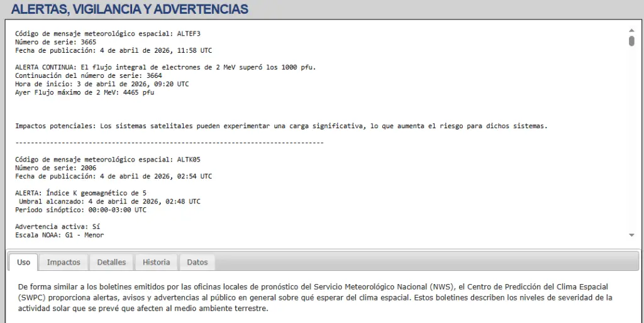644x323 pixels.
Task: Click the alerts panel scrollbar thumb
Action: pyautogui.click(x=631, y=41)
